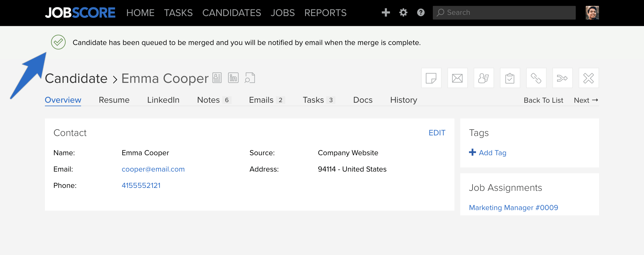
Task: Switch to the History tab
Action: [x=404, y=100]
